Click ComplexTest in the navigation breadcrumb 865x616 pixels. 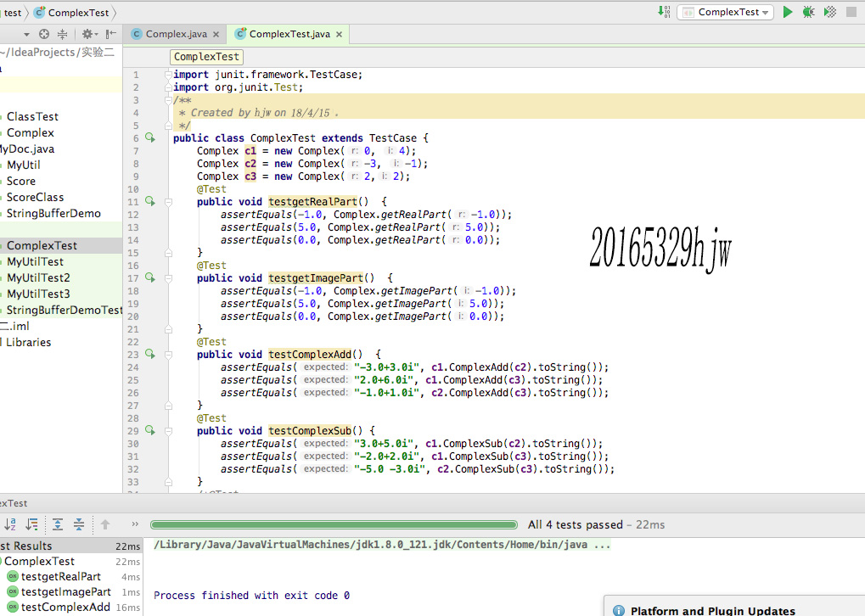click(x=78, y=13)
